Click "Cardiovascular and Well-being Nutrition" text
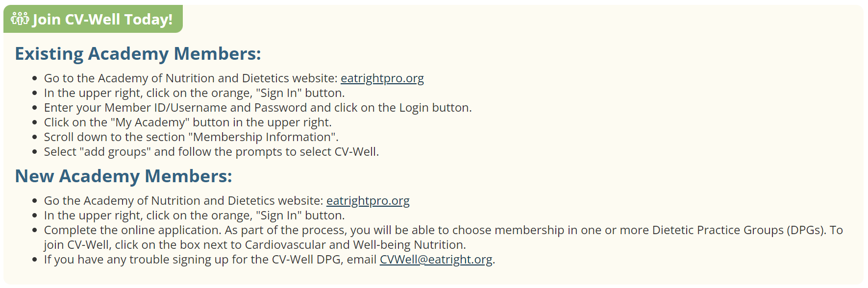The height and width of the screenshot is (288, 868). (x=355, y=245)
